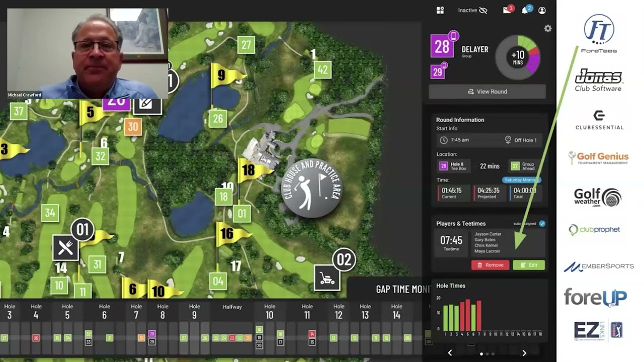Click the Saturday Morning blue tag

pos(522,180)
